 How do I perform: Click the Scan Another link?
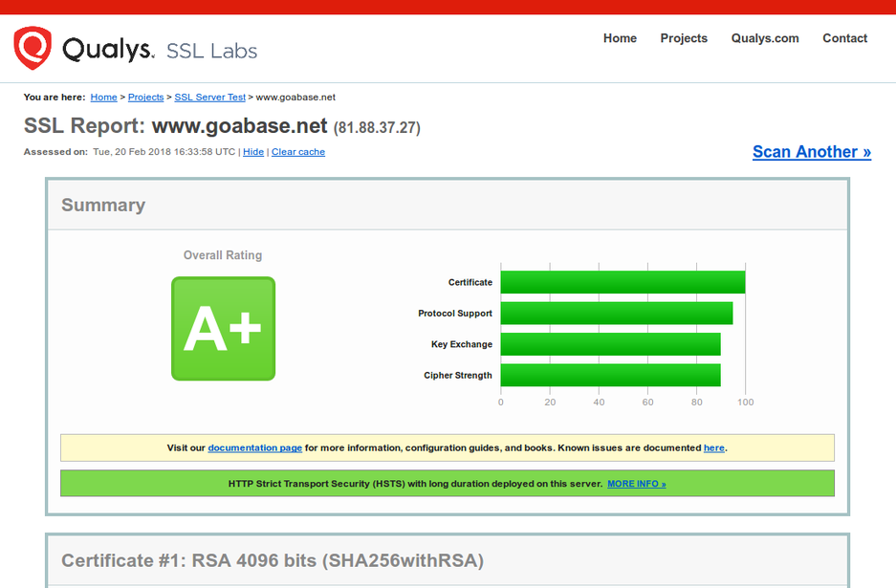812,152
